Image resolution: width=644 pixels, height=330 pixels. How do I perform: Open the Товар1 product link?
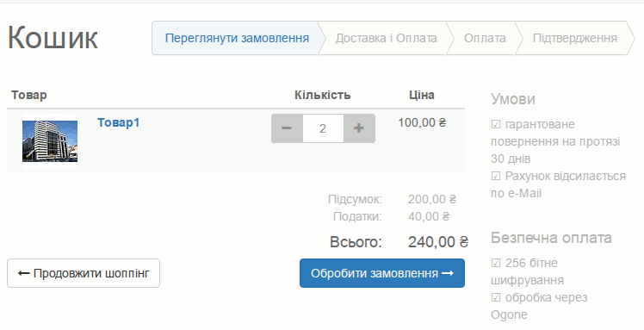tap(119, 122)
